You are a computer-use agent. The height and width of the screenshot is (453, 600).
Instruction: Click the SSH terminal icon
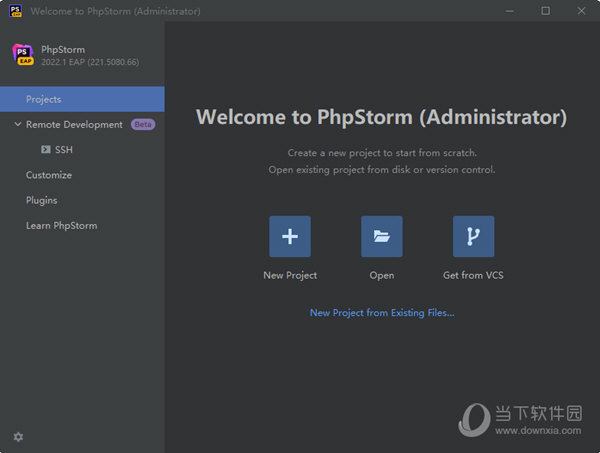point(46,149)
